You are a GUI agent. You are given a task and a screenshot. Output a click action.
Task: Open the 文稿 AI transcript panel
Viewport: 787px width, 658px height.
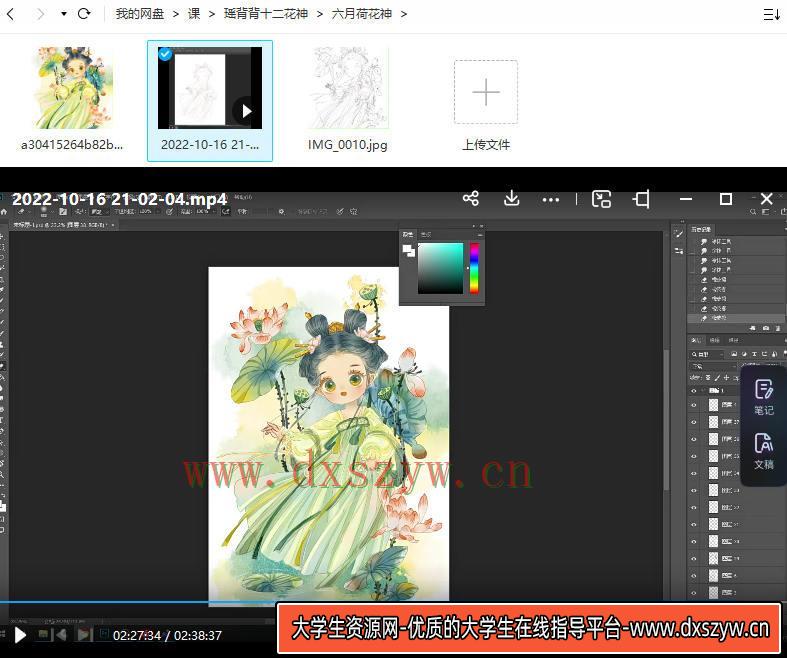(763, 451)
